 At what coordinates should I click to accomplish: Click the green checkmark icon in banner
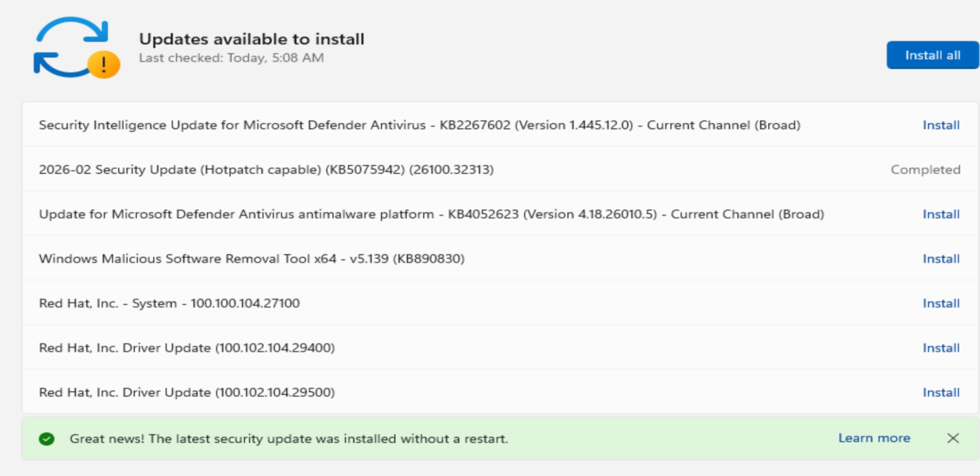47,439
